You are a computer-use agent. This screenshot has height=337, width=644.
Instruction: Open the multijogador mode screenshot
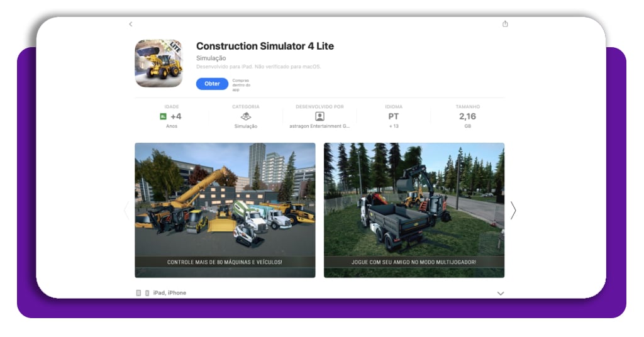[x=414, y=210]
